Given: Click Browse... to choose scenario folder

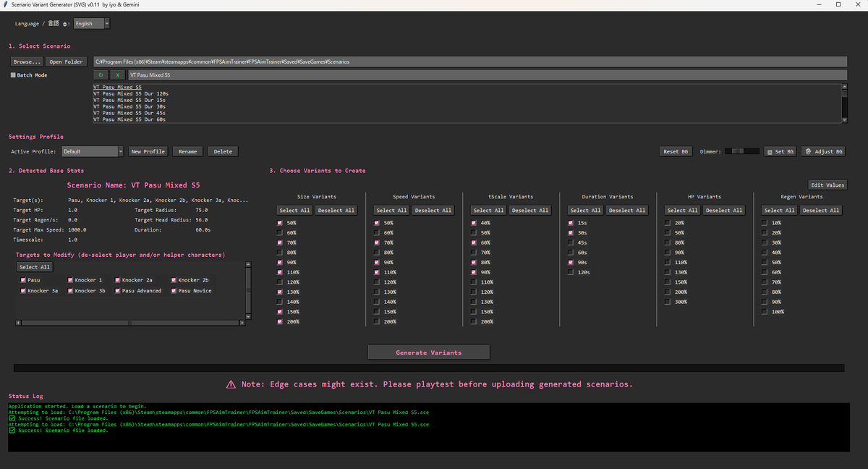Looking at the screenshot, I should tap(27, 62).
